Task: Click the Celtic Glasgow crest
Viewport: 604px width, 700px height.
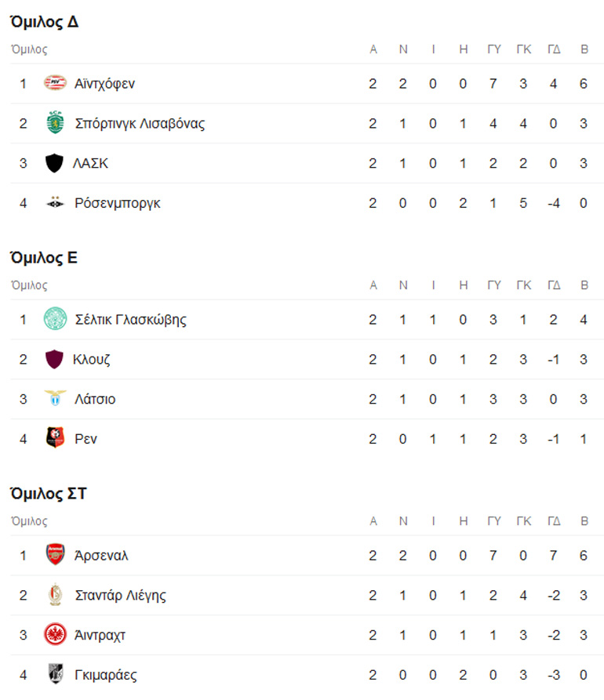Action: tap(55, 319)
